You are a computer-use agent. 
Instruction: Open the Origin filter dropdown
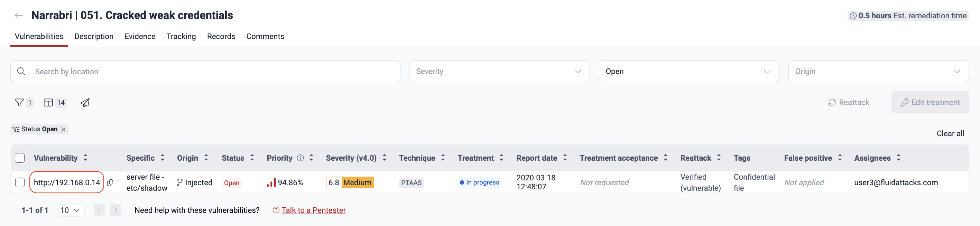coord(878,71)
